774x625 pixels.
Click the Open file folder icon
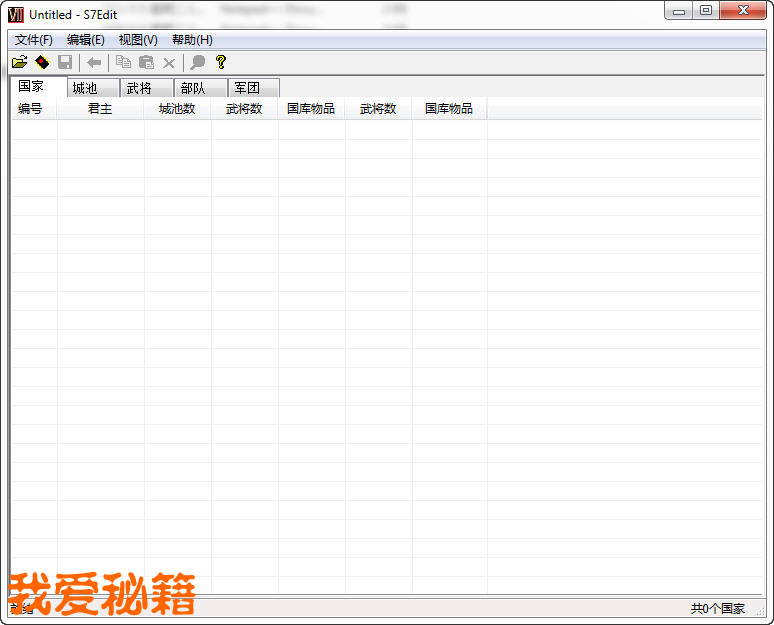point(19,62)
